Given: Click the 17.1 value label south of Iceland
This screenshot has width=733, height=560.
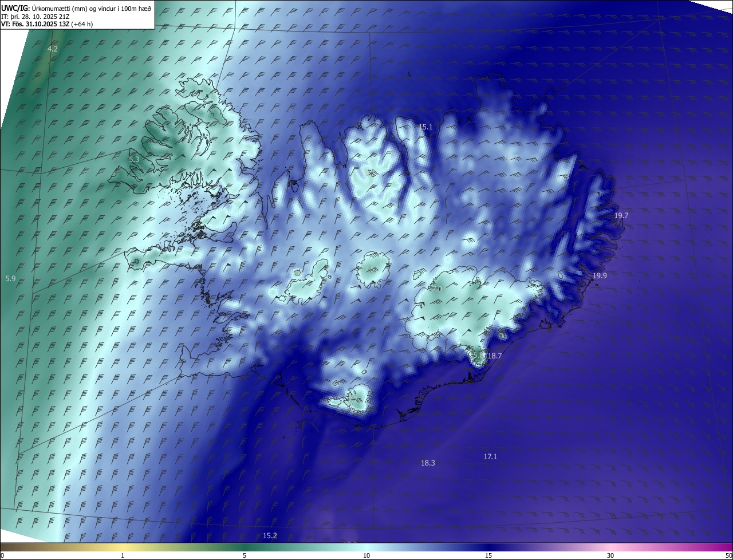Looking at the screenshot, I should 490,457.
